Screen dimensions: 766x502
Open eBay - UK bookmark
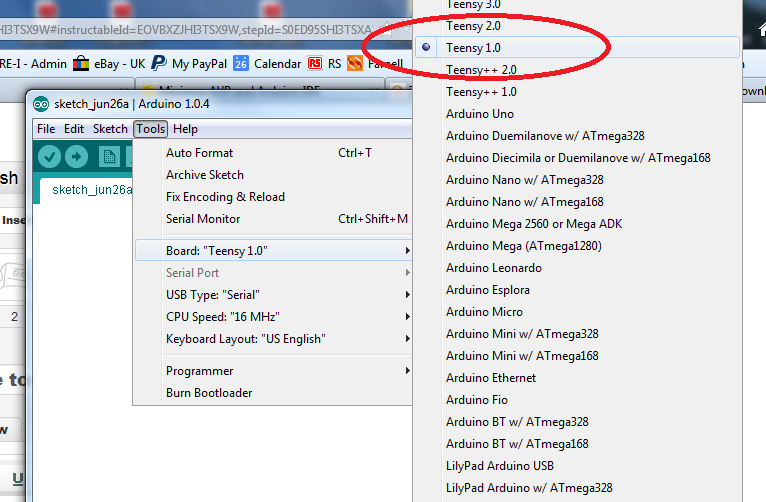click(x=108, y=63)
